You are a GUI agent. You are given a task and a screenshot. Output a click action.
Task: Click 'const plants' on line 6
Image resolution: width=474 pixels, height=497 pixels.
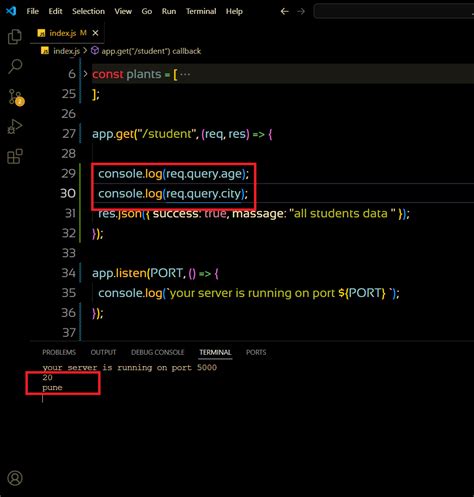pos(127,74)
